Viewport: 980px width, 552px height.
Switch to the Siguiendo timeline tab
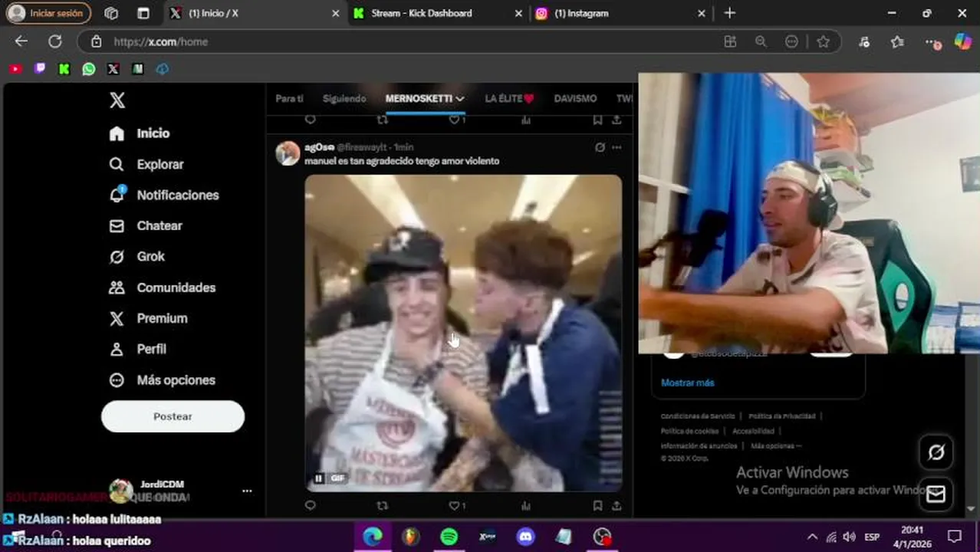tap(344, 99)
